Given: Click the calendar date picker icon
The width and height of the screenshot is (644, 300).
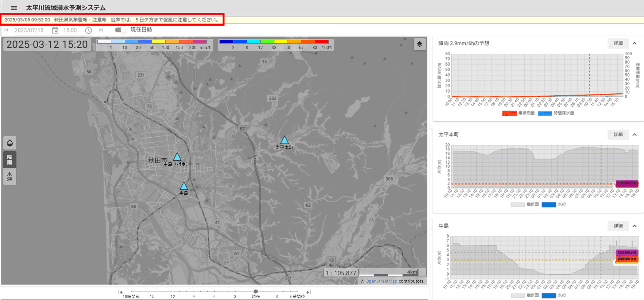Looking at the screenshot, I should [x=55, y=30].
